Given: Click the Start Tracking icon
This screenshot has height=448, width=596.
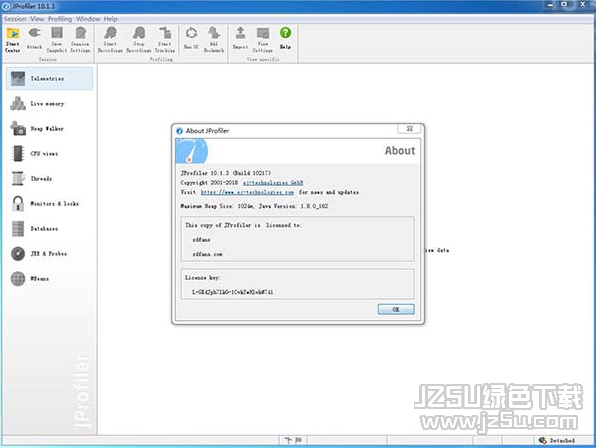Looking at the screenshot, I should pyautogui.click(x=165, y=40).
